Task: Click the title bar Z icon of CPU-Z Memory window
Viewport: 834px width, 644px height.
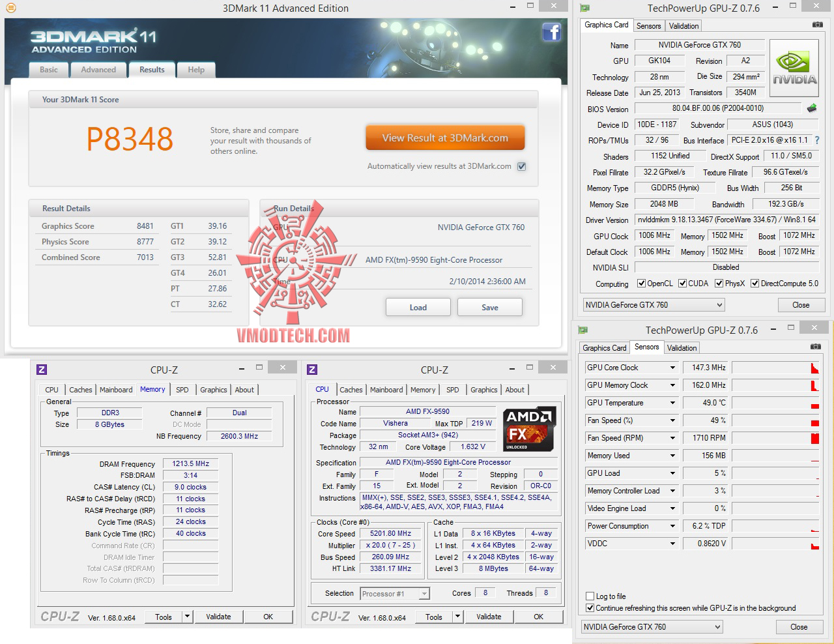Action: pyautogui.click(x=42, y=370)
